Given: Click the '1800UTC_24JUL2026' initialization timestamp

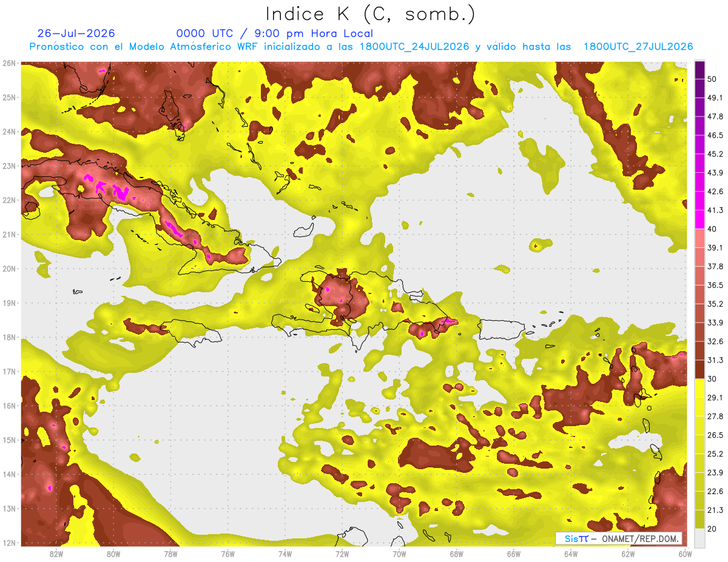Looking at the screenshot, I should coord(414,47).
